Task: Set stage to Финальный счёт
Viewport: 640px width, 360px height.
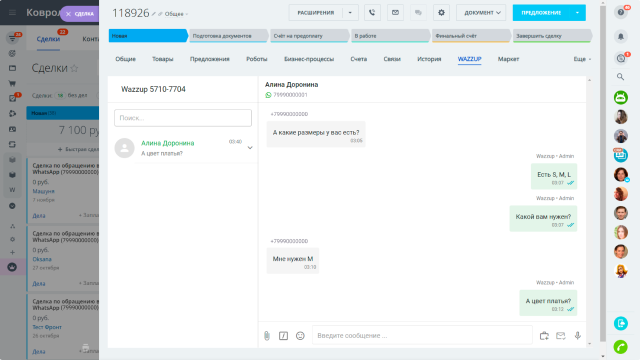Action: point(471,36)
